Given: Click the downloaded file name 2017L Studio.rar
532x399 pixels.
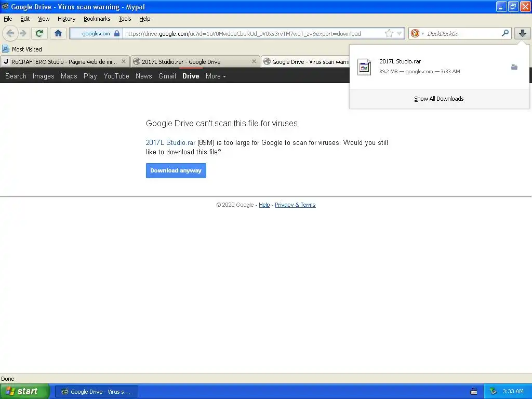Looking at the screenshot, I should (400, 61).
